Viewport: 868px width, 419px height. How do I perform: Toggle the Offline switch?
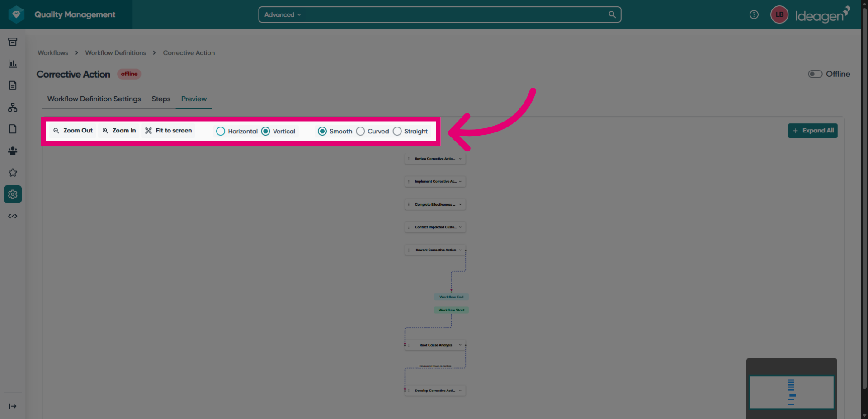[815, 74]
